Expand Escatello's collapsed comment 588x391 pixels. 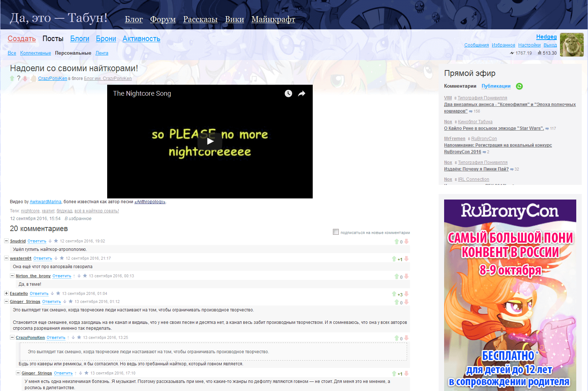[6, 293]
